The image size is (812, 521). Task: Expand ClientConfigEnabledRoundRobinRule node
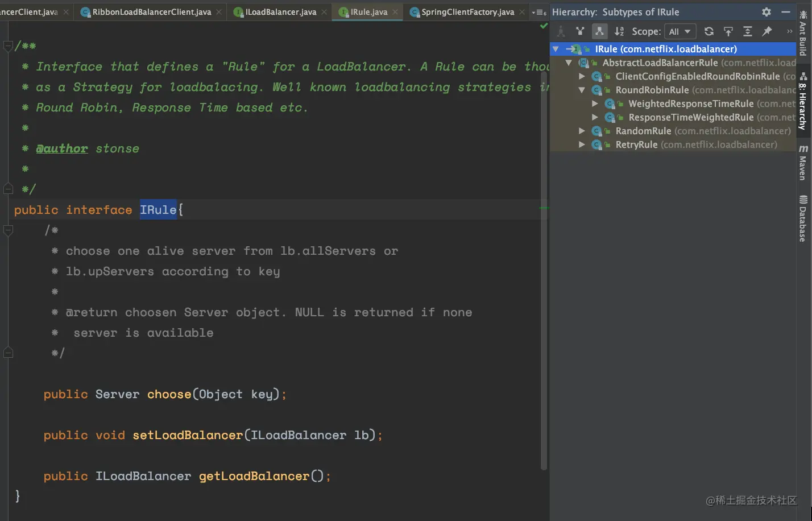point(582,76)
